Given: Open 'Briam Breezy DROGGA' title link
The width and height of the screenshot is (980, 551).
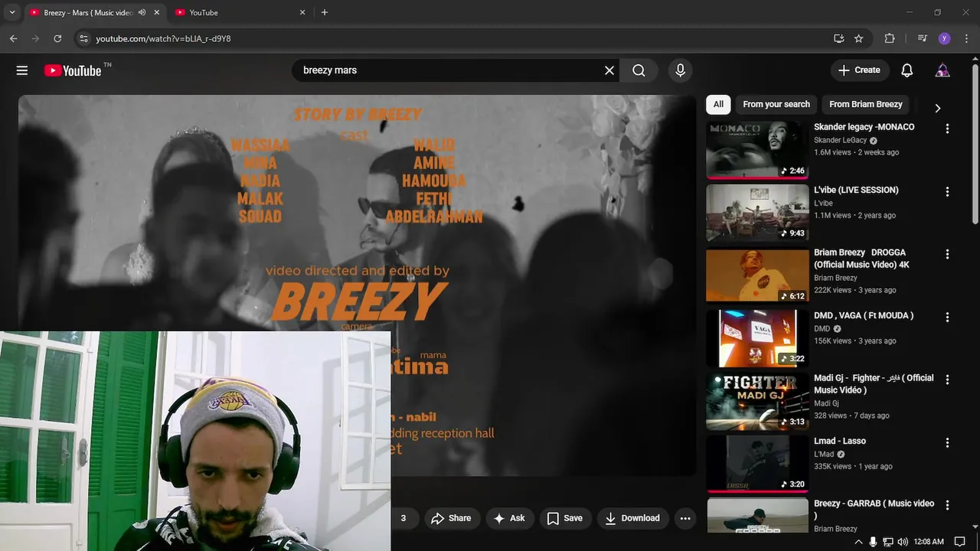Looking at the screenshot, I should click(861, 259).
